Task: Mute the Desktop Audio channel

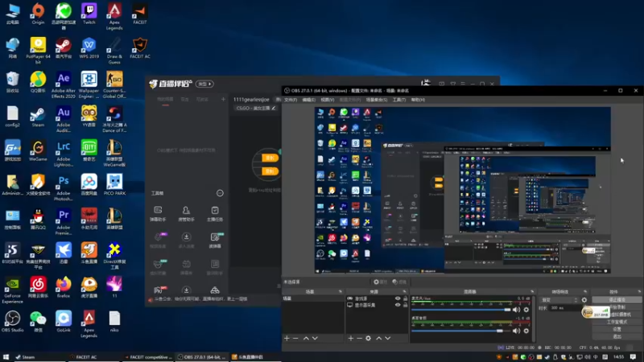Action: coord(516,331)
